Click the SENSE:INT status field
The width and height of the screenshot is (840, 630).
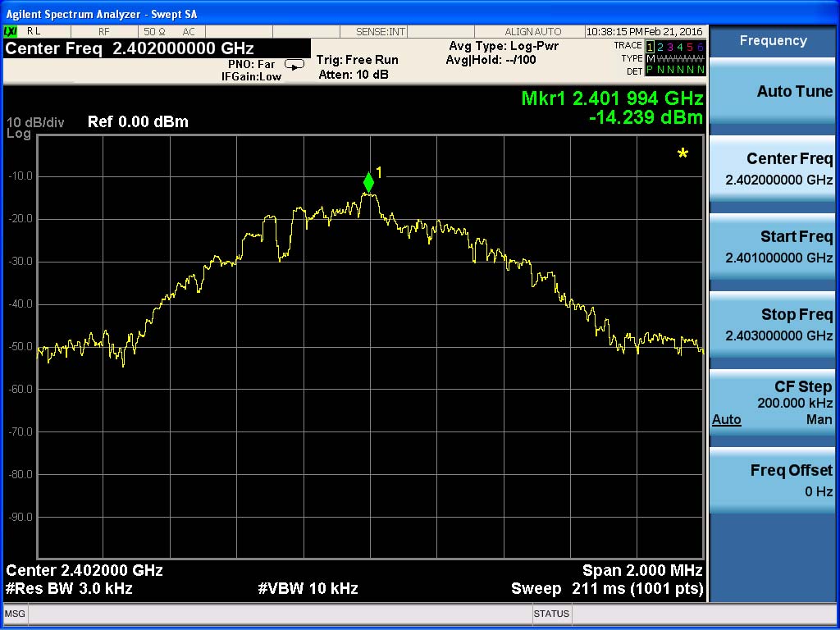(x=381, y=32)
